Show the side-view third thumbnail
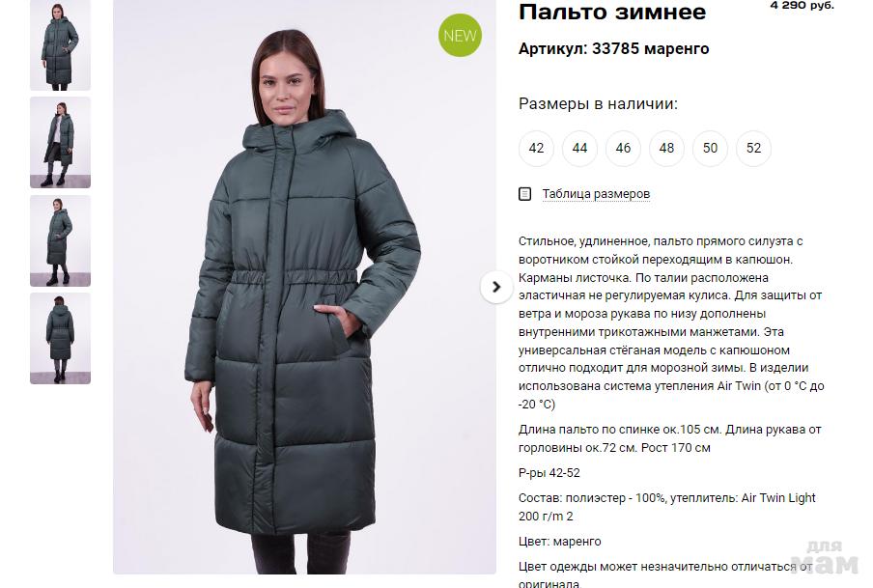This screenshot has height=588, width=873. (x=60, y=240)
